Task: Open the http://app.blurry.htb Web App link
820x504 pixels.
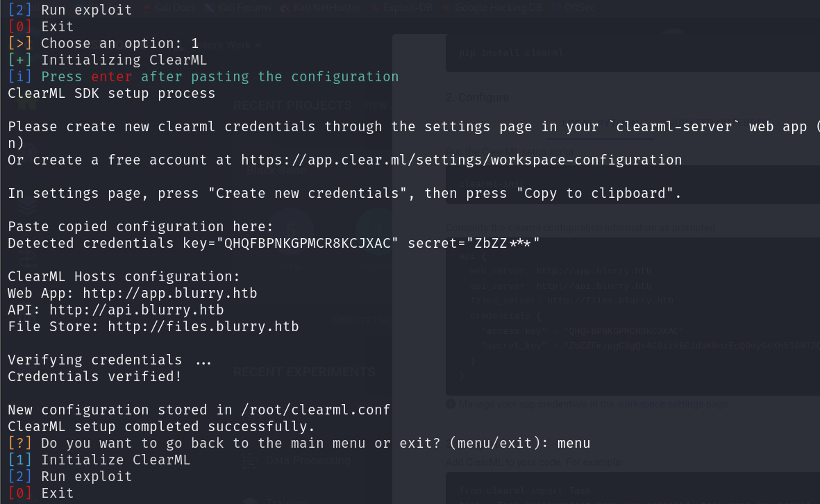Action: [x=170, y=293]
